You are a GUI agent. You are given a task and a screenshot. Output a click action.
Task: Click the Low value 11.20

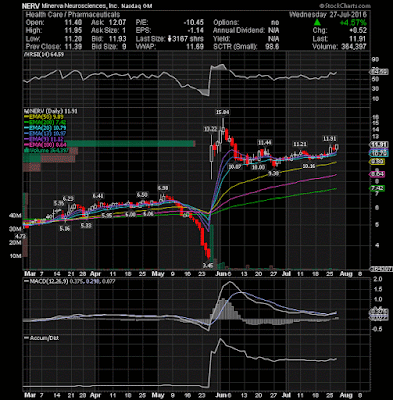74,39
